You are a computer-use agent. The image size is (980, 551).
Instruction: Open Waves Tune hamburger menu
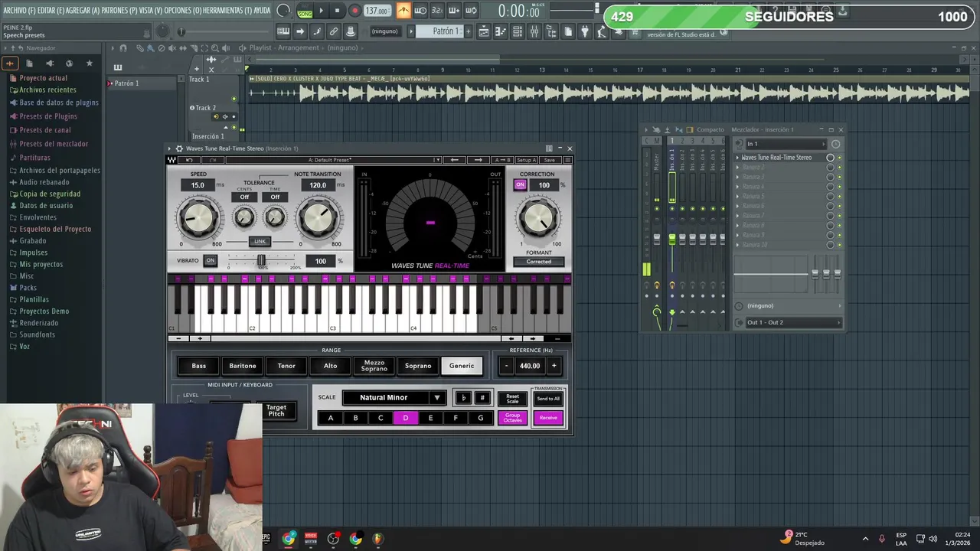pos(567,160)
